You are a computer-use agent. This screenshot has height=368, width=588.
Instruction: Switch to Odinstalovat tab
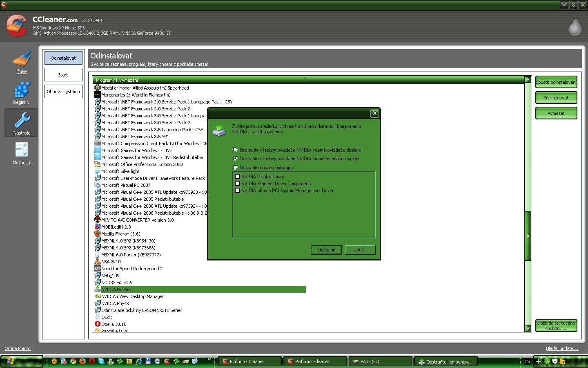click(x=63, y=58)
